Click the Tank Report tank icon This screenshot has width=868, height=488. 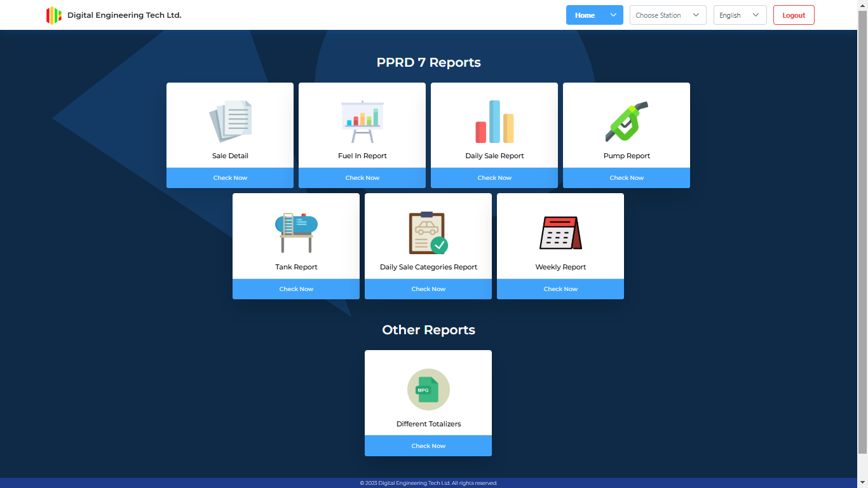[296, 233]
